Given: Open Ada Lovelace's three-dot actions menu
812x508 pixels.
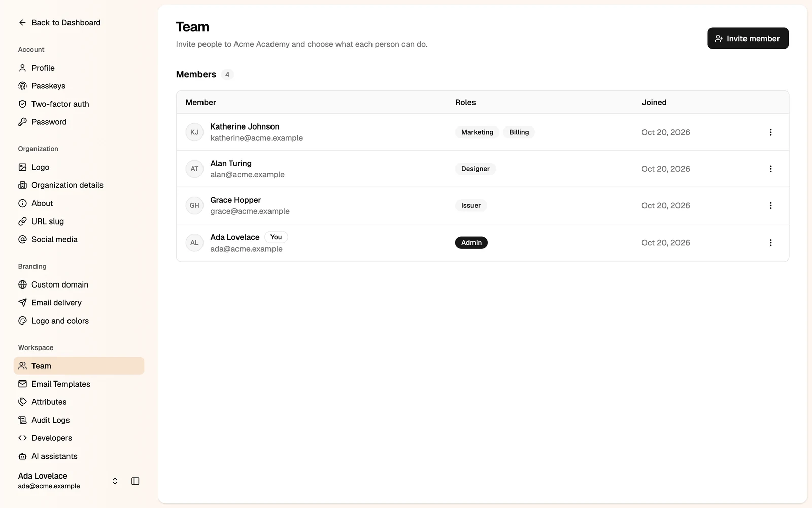Looking at the screenshot, I should (770, 243).
